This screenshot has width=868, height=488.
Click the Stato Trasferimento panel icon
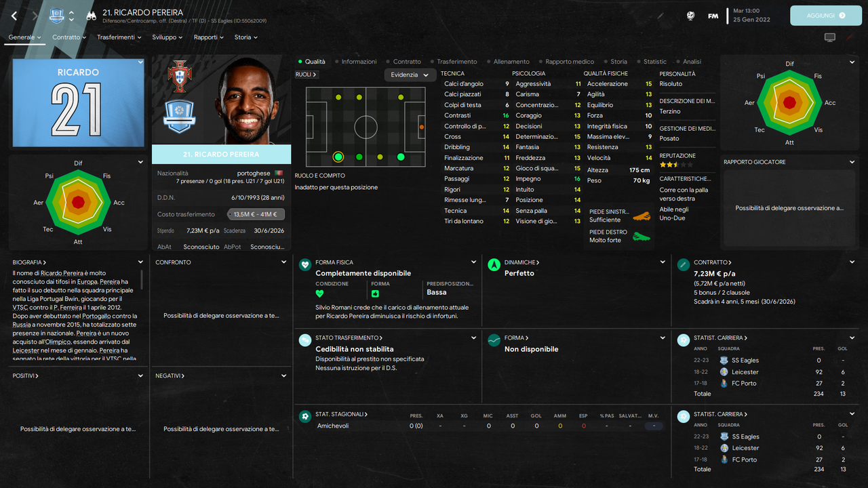(305, 340)
